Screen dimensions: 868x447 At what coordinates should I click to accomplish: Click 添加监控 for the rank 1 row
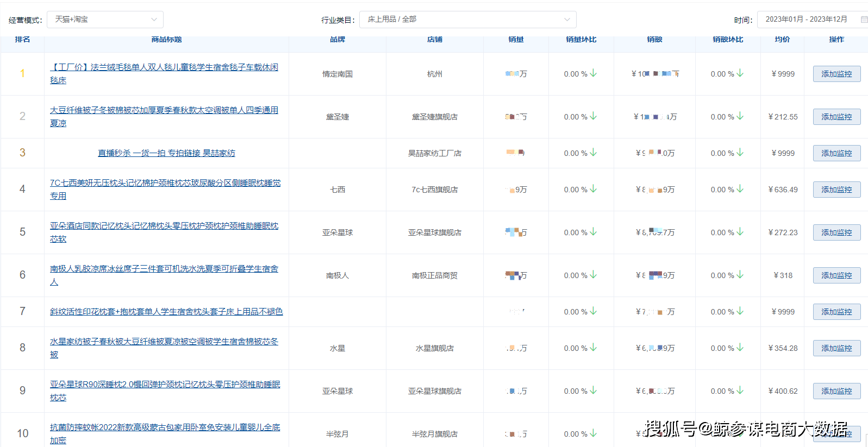[x=836, y=74]
